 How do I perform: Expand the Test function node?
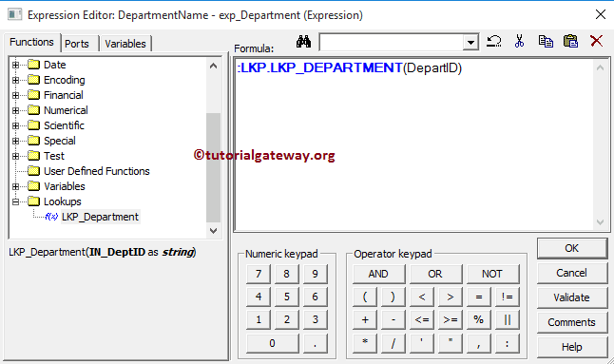tap(15, 156)
